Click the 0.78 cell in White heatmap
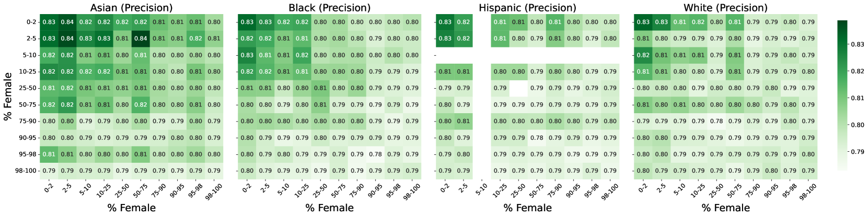 click(x=716, y=121)
